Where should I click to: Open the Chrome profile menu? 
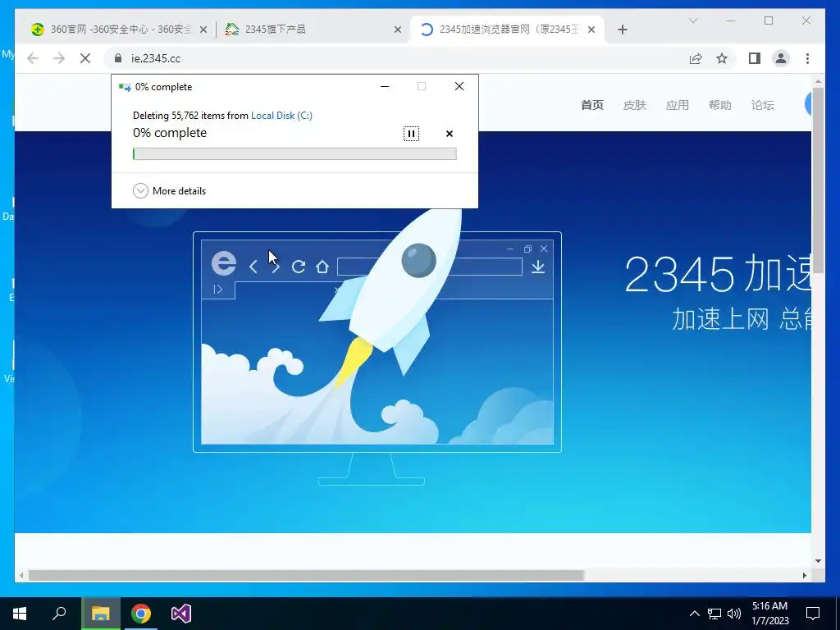click(x=781, y=58)
